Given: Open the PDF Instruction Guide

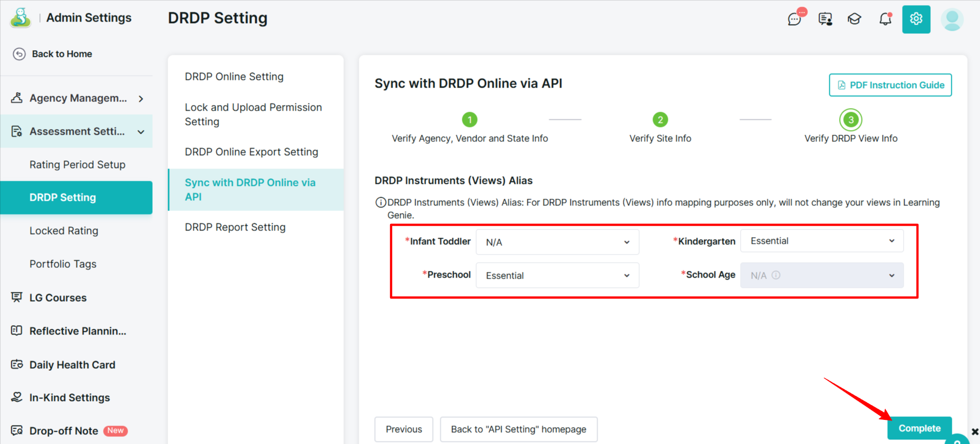Looking at the screenshot, I should [x=890, y=85].
